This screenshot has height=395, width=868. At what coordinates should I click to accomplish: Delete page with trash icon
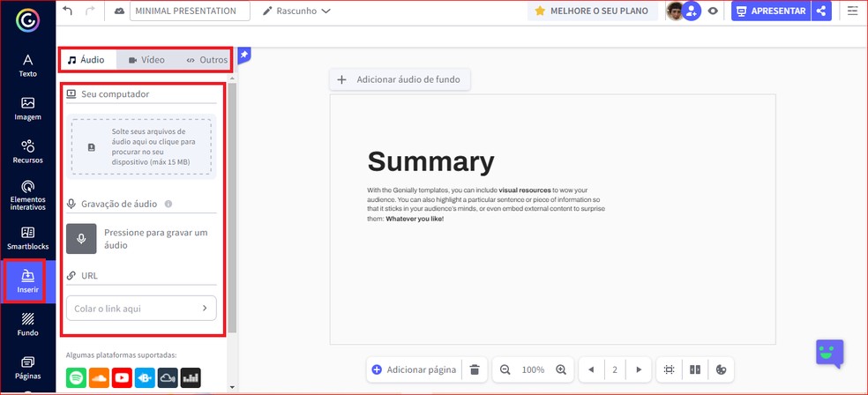475,369
